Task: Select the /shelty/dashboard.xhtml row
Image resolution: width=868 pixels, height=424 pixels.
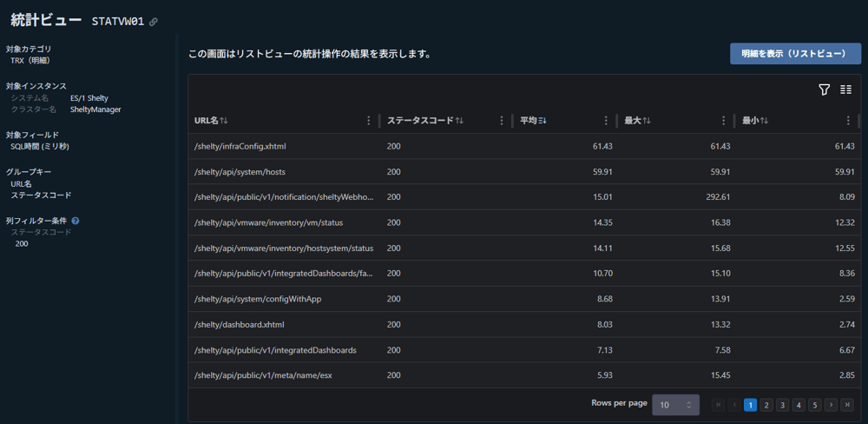Action: click(x=239, y=325)
